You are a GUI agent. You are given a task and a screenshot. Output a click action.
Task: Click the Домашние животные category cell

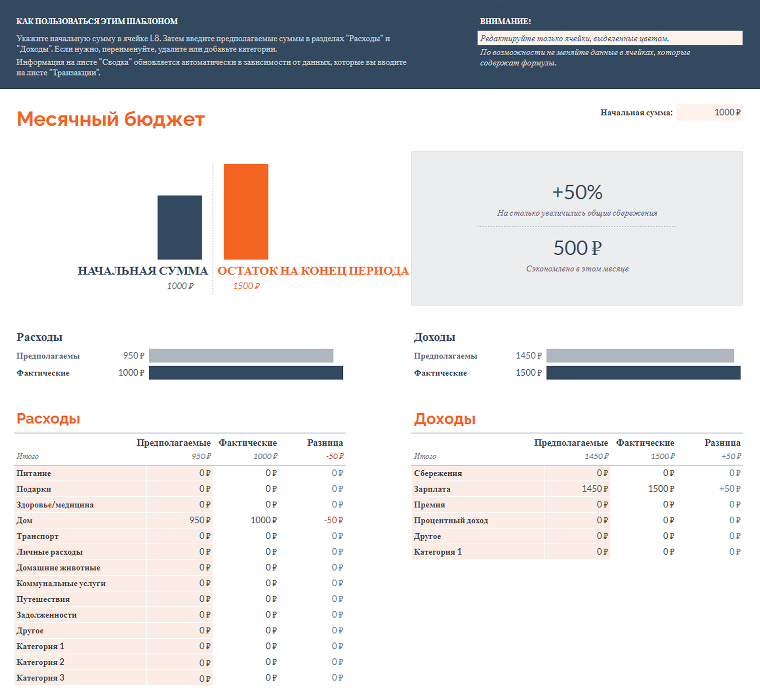point(80,568)
